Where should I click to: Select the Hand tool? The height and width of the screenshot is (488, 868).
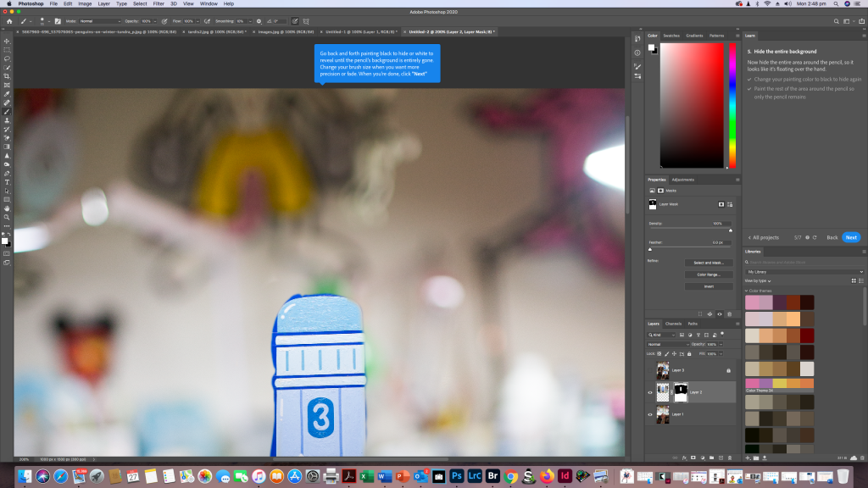[x=7, y=208]
